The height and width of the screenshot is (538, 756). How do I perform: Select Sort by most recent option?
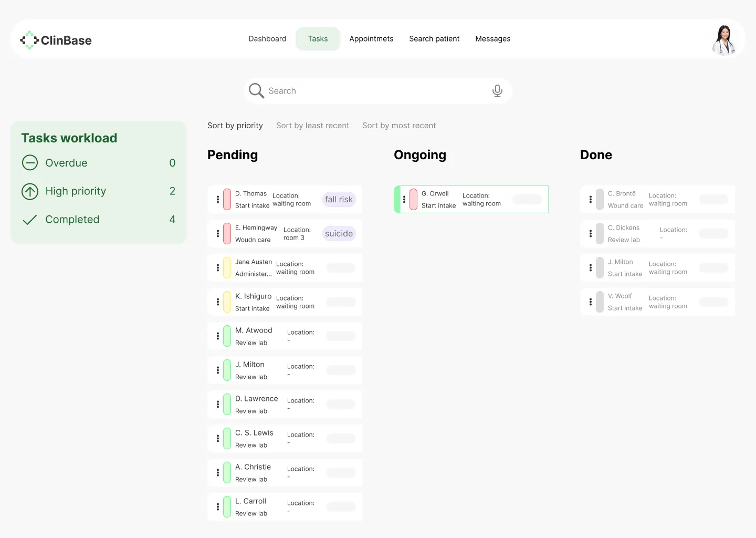click(399, 126)
